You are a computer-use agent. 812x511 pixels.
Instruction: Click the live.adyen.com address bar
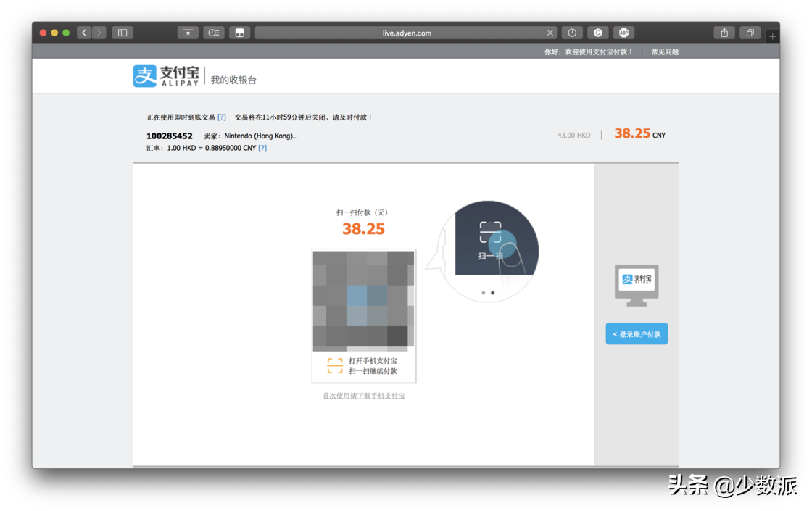[406, 33]
